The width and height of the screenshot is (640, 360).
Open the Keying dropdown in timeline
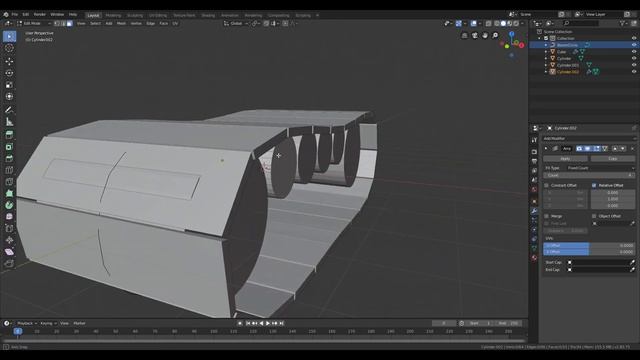coord(48,323)
